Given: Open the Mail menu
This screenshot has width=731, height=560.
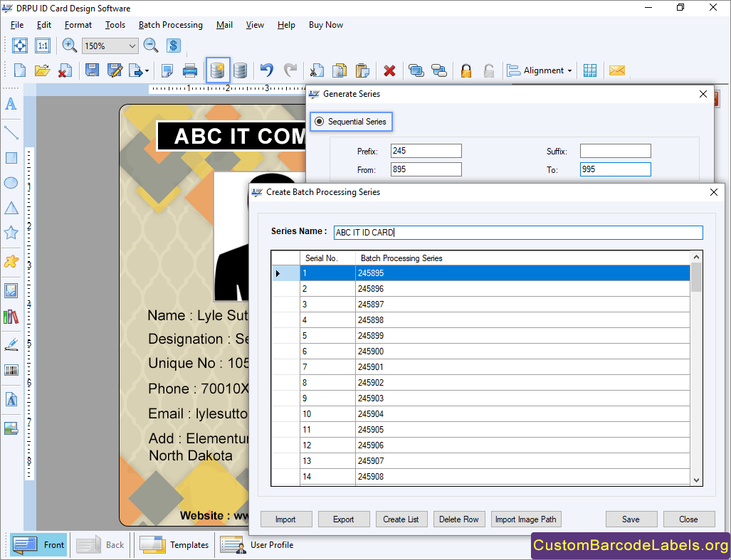Looking at the screenshot, I should (224, 25).
